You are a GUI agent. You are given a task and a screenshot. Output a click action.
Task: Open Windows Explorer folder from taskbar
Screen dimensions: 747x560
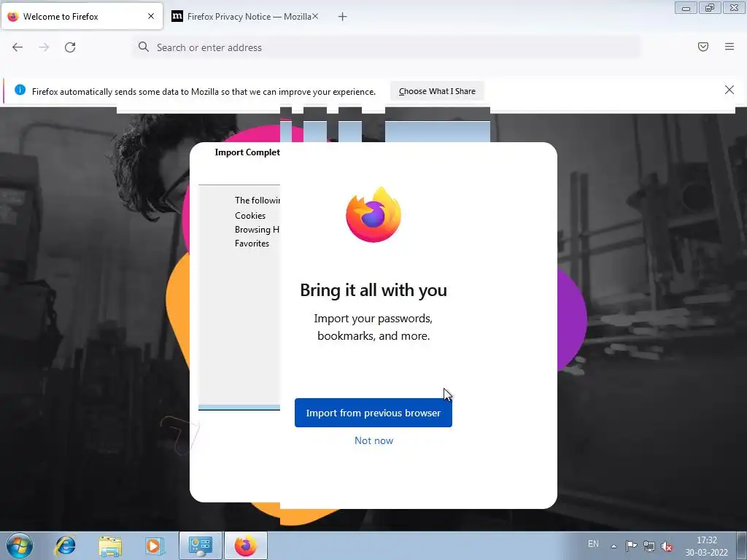110,545
